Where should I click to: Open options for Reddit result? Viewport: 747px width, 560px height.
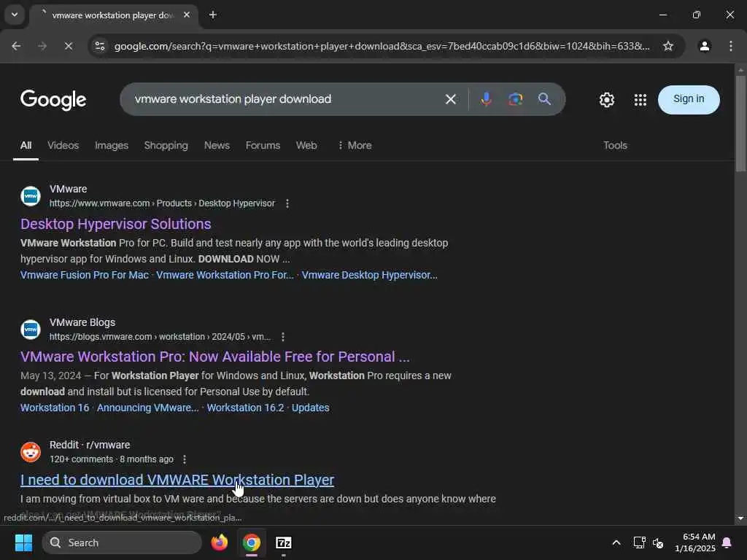[x=185, y=459]
